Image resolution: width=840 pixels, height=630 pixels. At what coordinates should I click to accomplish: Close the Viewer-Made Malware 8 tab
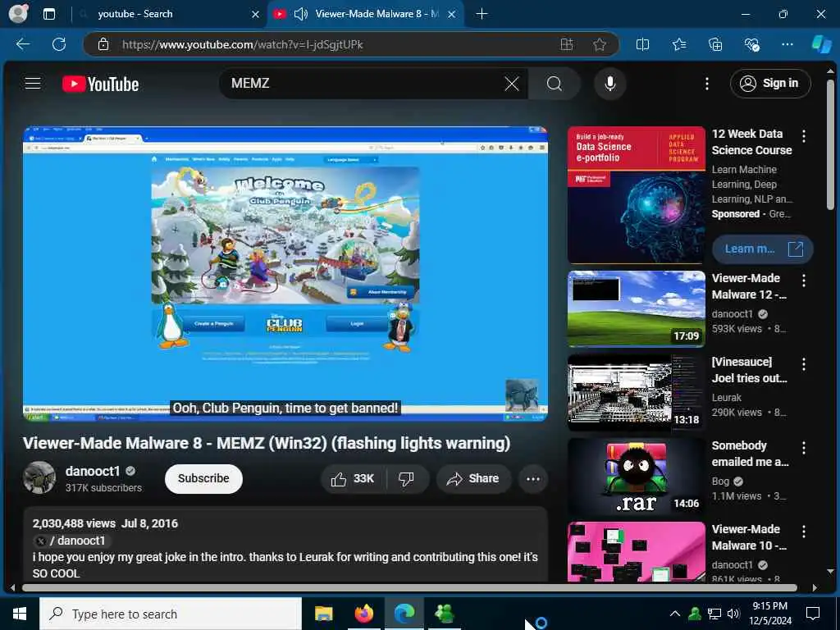[x=452, y=15]
